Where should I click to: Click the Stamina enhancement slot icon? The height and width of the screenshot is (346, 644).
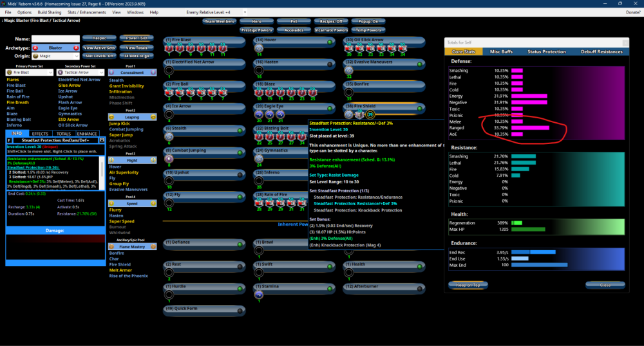(x=259, y=294)
